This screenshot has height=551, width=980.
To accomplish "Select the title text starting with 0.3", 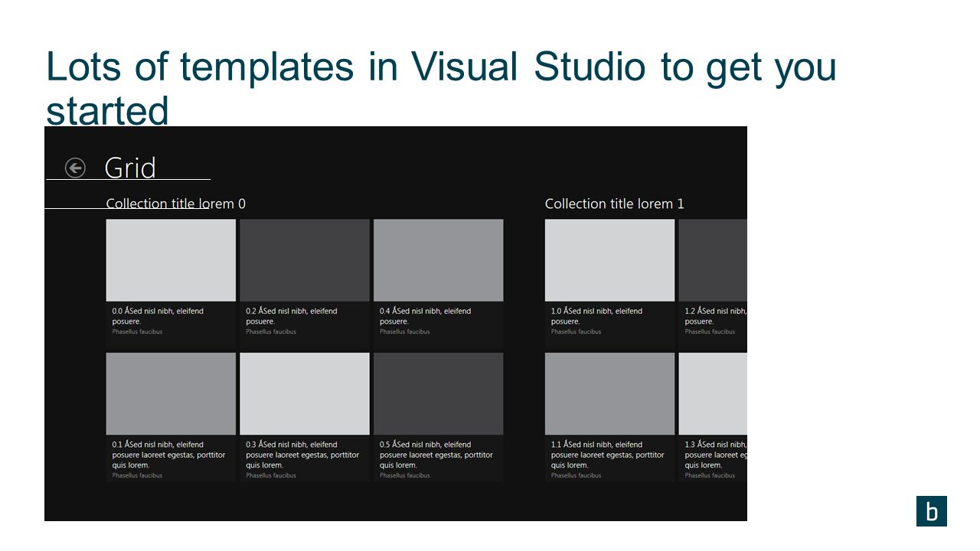I will (x=302, y=455).
